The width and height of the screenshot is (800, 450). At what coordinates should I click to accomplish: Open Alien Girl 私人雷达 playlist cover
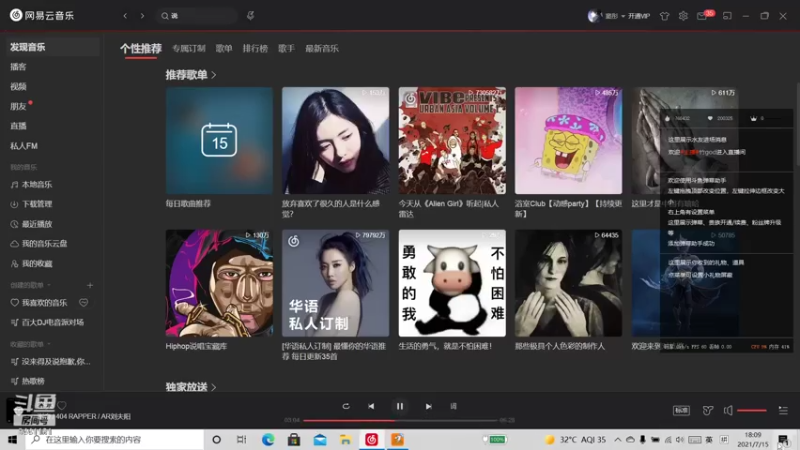pos(452,140)
